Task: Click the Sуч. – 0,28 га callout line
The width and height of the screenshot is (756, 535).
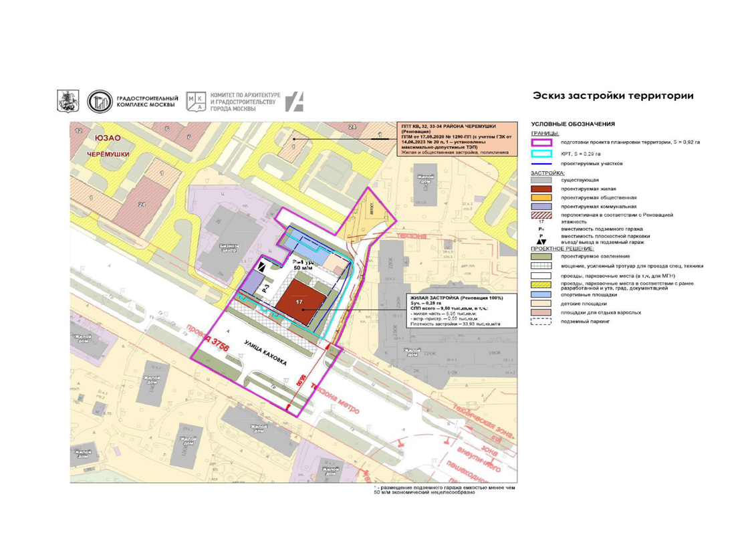Action: point(426,303)
